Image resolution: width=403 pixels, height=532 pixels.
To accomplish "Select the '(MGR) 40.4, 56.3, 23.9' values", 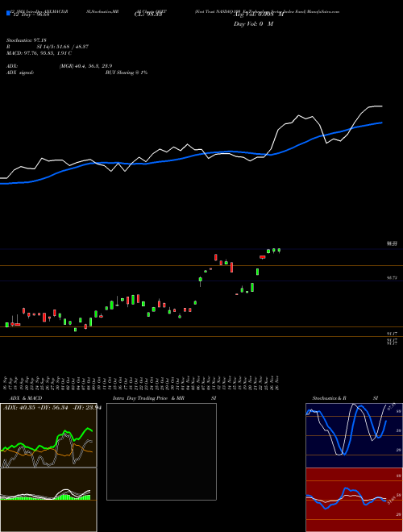I will [x=85, y=66].
